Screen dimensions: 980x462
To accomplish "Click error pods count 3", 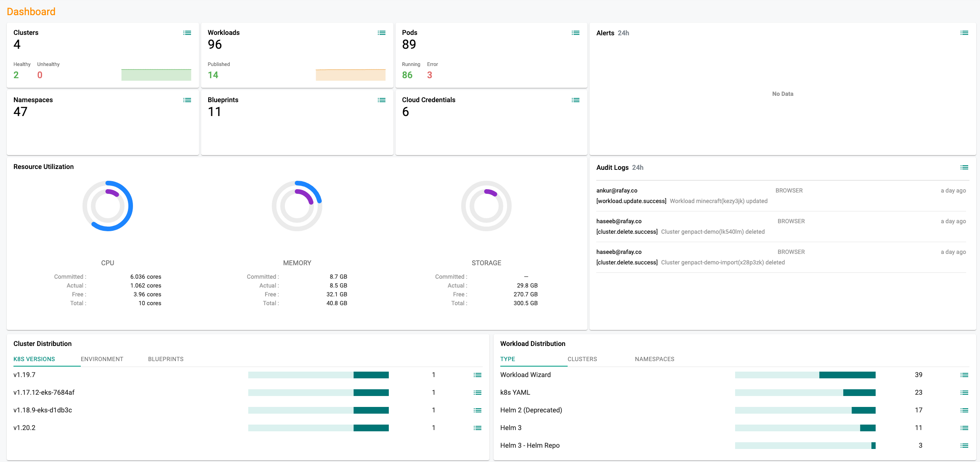I will [x=430, y=75].
